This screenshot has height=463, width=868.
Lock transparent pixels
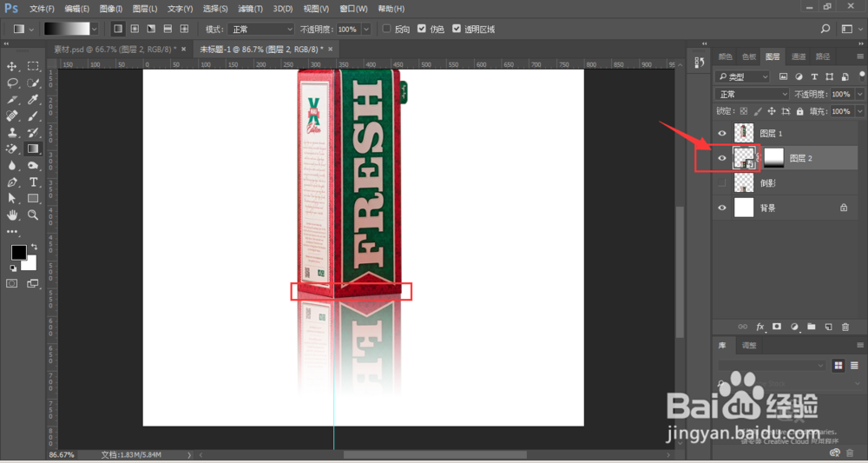coord(744,111)
